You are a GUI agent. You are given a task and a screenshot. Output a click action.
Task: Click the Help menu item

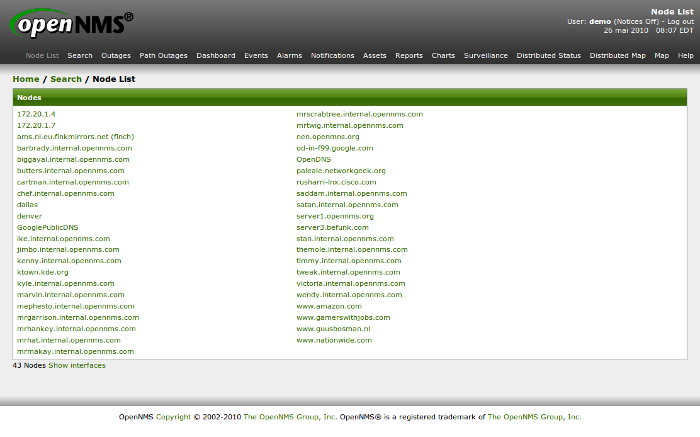click(685, 56)
